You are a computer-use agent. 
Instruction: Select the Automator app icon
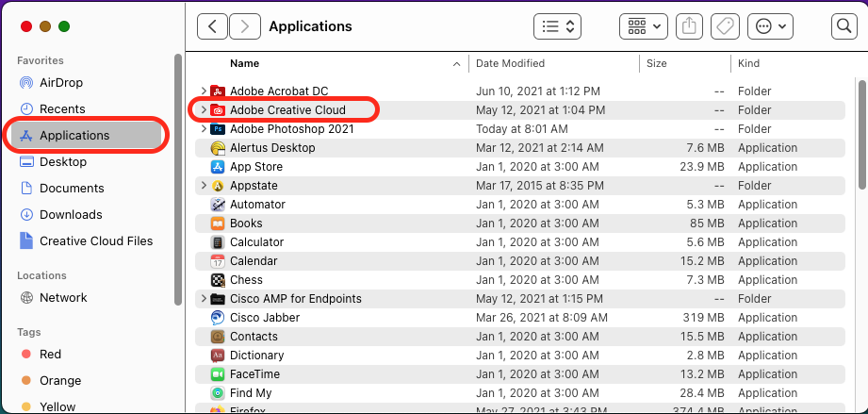pos(218,205)
